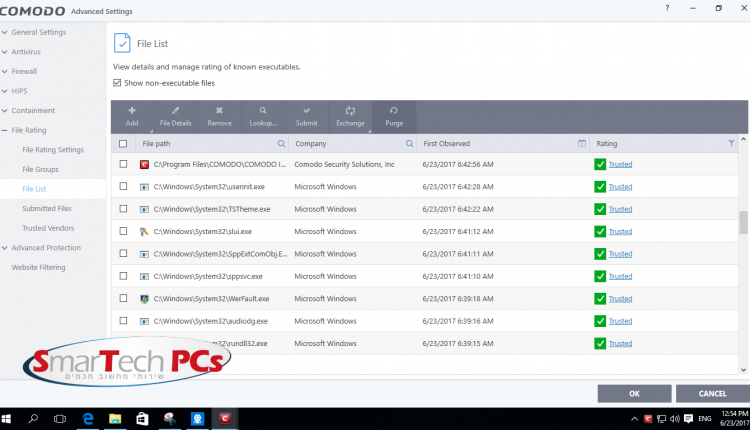Open Store from taskbar
This screenshot has height=430, width=750.
pos(142,419)
